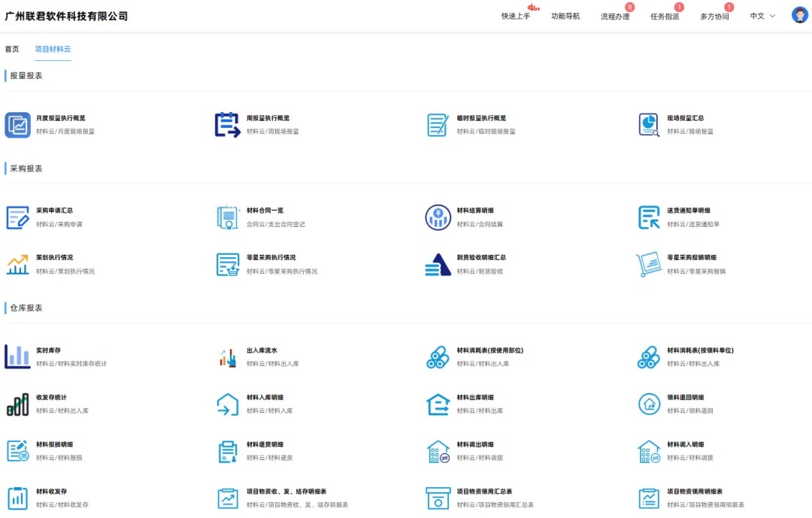The width and height of the screenshot is (812, 518).
Task: Open the 功能导航 menu
Action: pos(565,17)
